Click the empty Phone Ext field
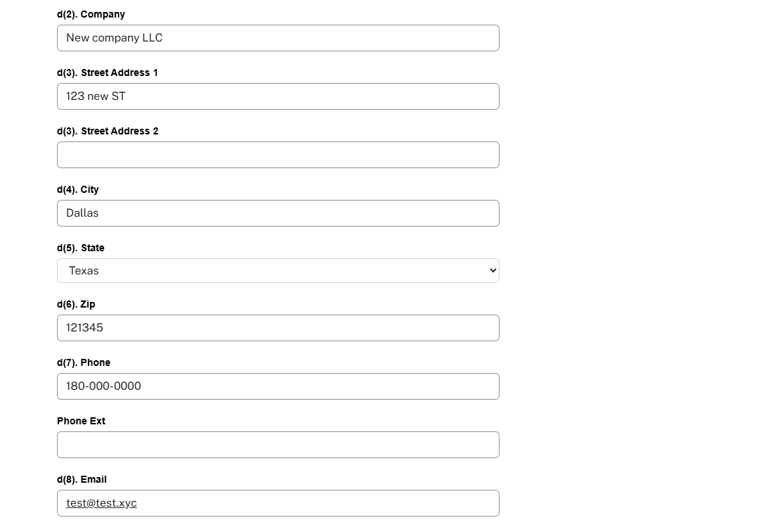Viewport: 757px width, 532px height. click(278, 445)
